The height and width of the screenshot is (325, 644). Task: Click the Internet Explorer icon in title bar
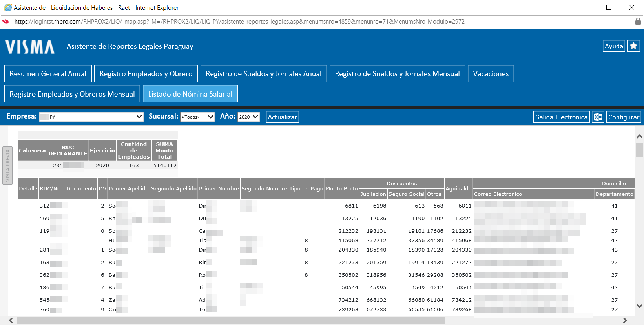click(7, 7)
